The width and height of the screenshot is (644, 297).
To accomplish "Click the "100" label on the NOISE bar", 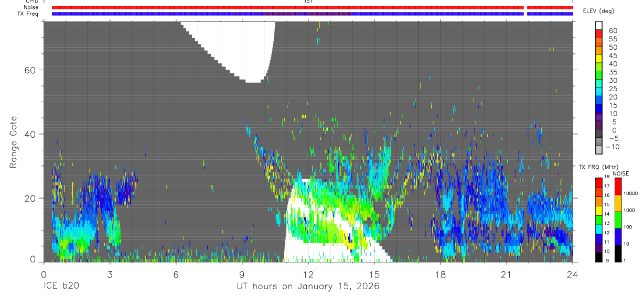I will click(x=628, y=227).
